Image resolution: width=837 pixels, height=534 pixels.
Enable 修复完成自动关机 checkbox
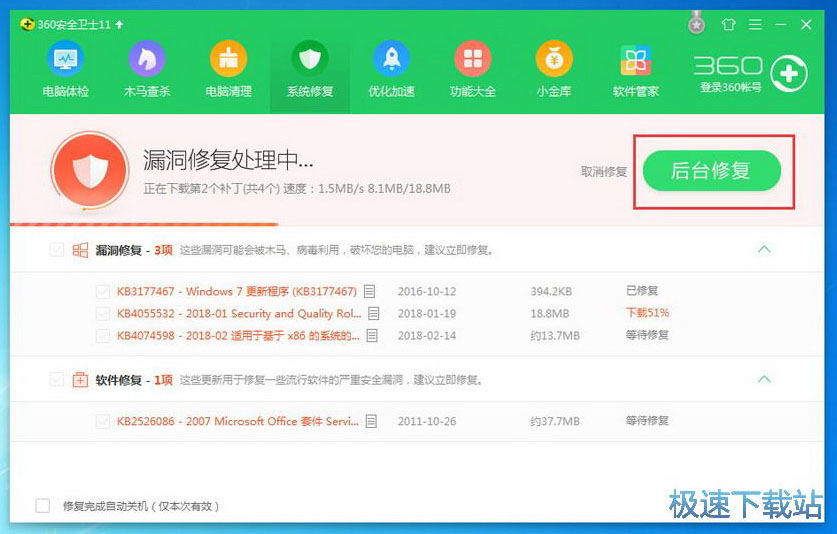pos(43,505)
